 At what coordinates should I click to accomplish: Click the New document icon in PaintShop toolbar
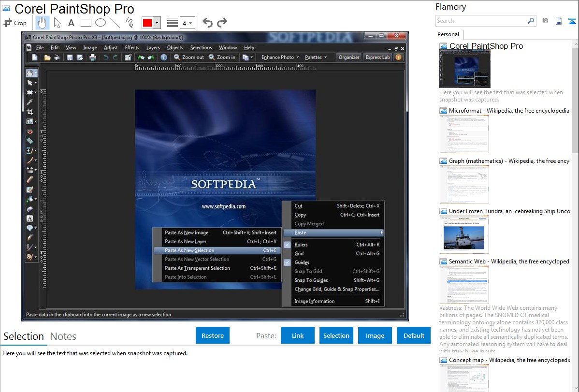click(x=35, y=57)
